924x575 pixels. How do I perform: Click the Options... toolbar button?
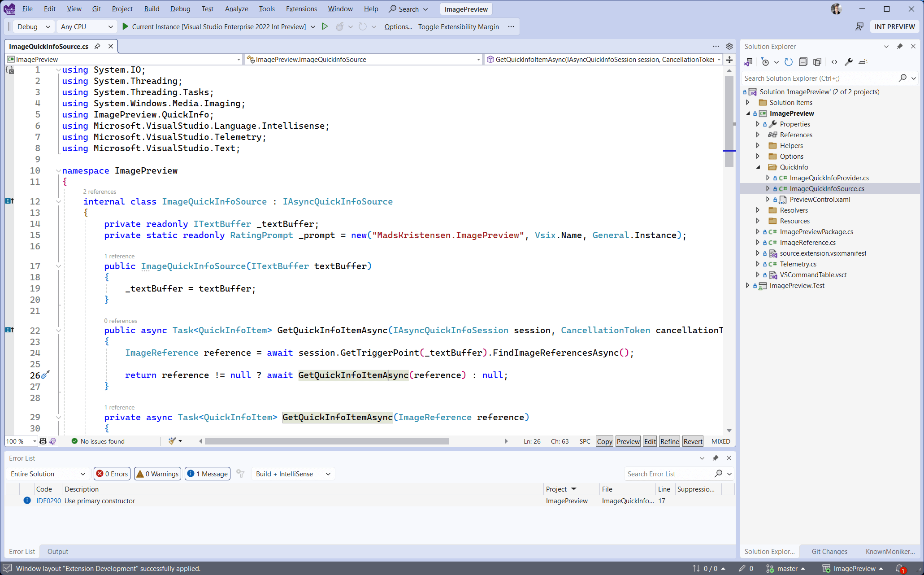[398, 26]
